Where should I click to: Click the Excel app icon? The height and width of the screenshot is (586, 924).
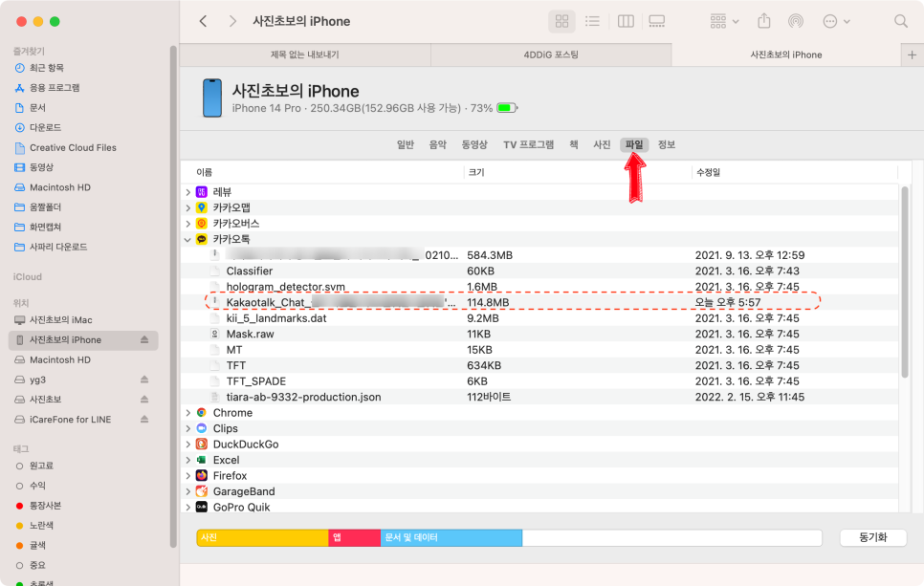tap(202, 460)
